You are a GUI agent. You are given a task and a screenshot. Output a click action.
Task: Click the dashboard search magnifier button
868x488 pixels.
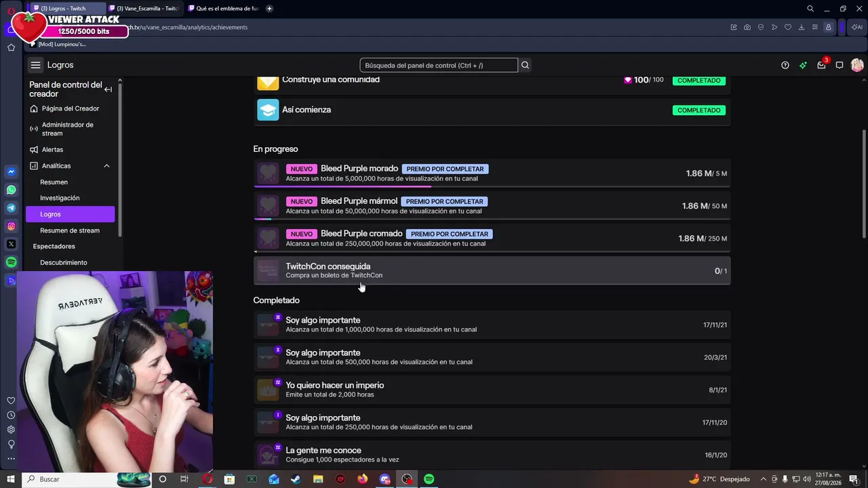coord(526,65)
